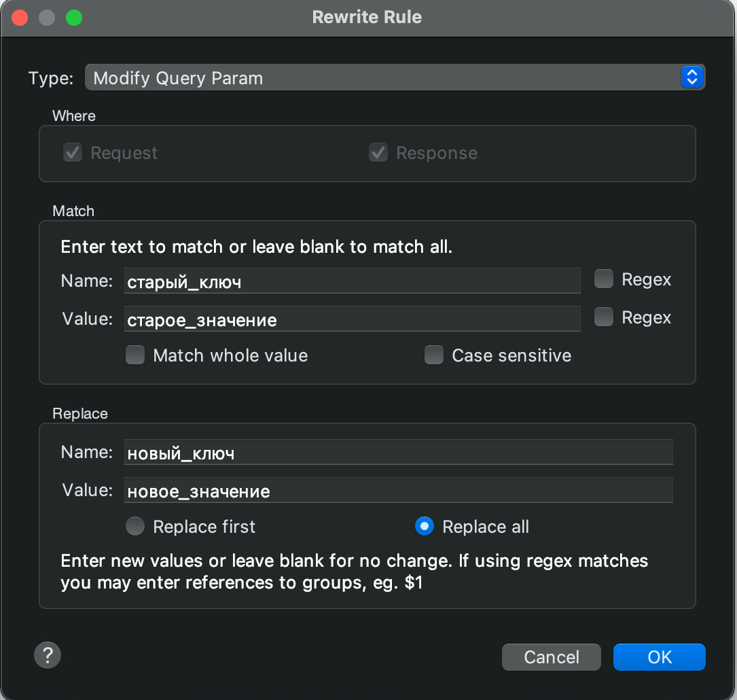This screenshot has height=700, width=737.
Task: Select the Replace all radio button
Action: coord(425,527)
